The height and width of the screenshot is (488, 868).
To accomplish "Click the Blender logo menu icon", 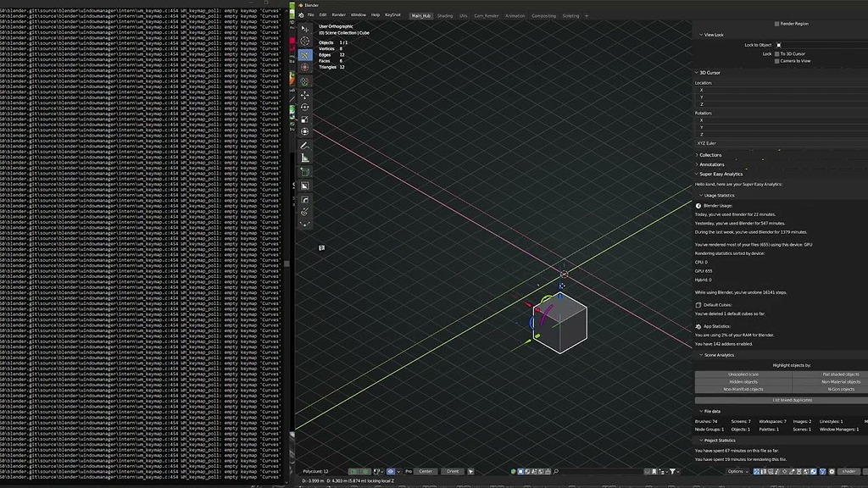I will coord(301,15).
